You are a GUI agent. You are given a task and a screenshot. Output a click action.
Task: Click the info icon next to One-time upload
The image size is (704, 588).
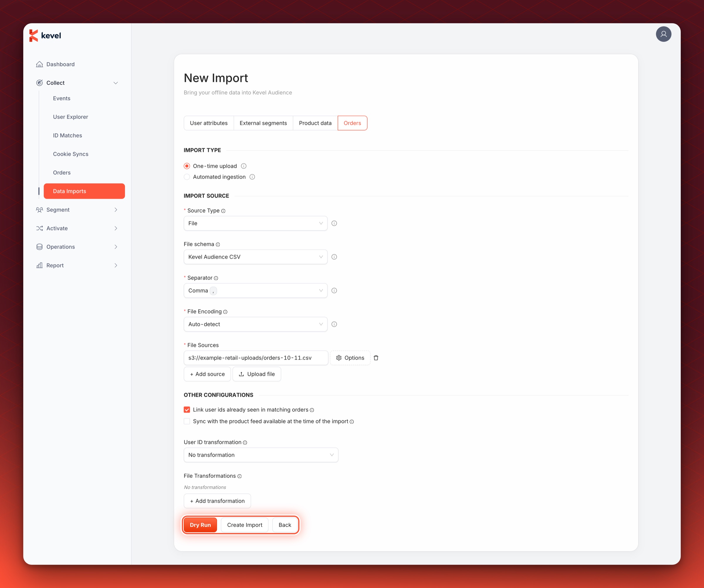(244, 166)
